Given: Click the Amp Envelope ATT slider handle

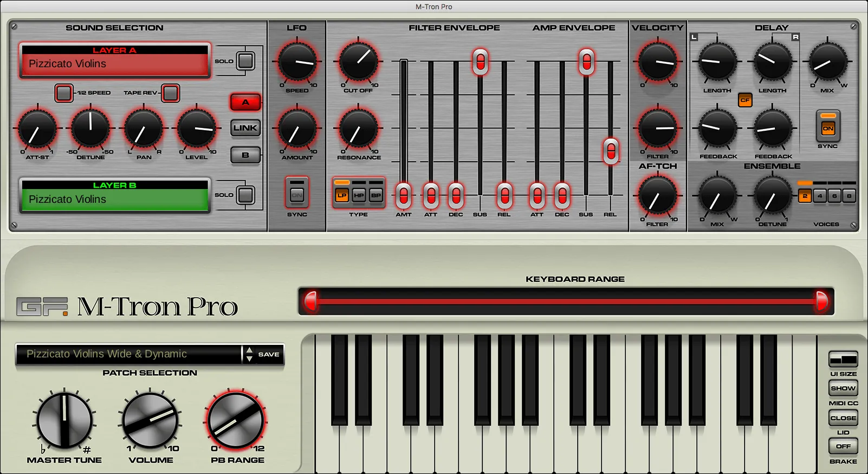Looking at the screenshot, I should pyautogui.click(x=537, y=195).
